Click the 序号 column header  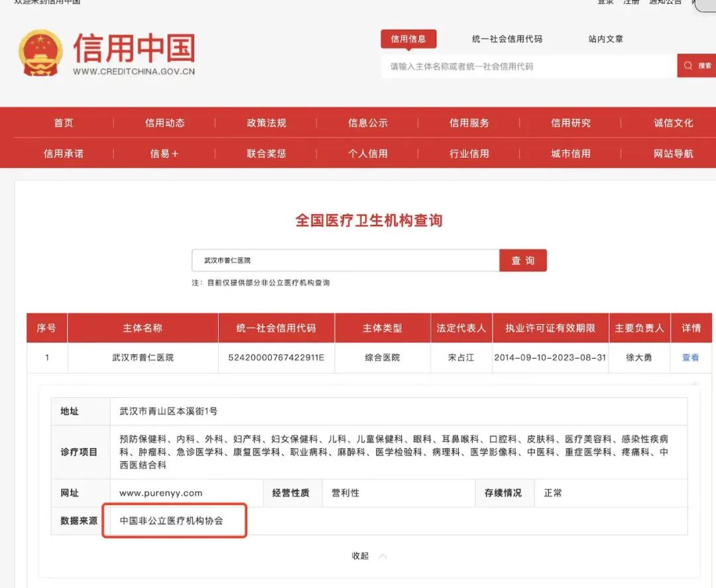(x=46, y=327)
